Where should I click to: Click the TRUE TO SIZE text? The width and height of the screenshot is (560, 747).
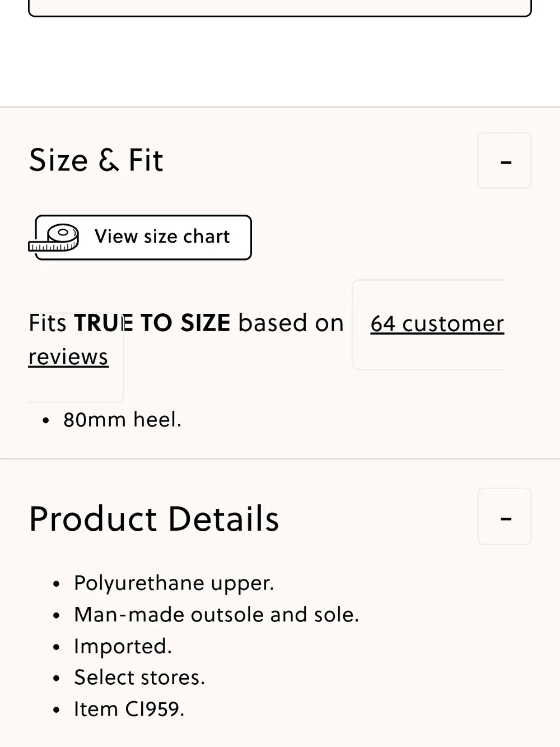pos(152,323)
